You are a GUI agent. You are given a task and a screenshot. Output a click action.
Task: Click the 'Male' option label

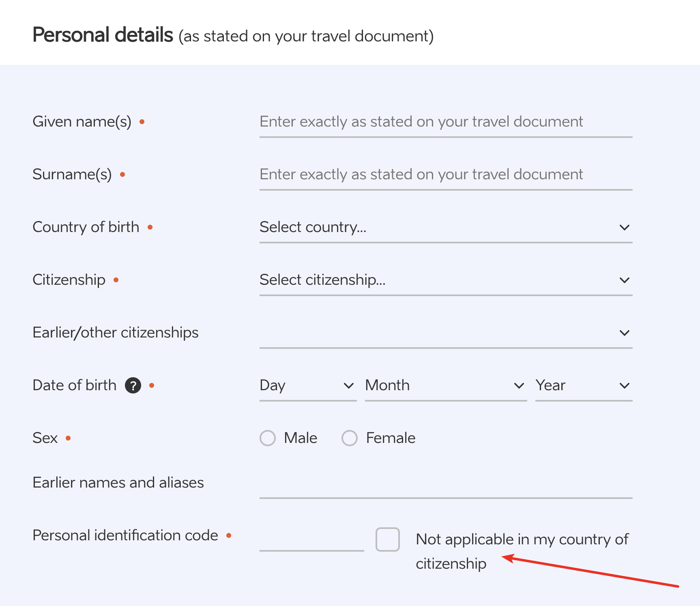(301, 438)
